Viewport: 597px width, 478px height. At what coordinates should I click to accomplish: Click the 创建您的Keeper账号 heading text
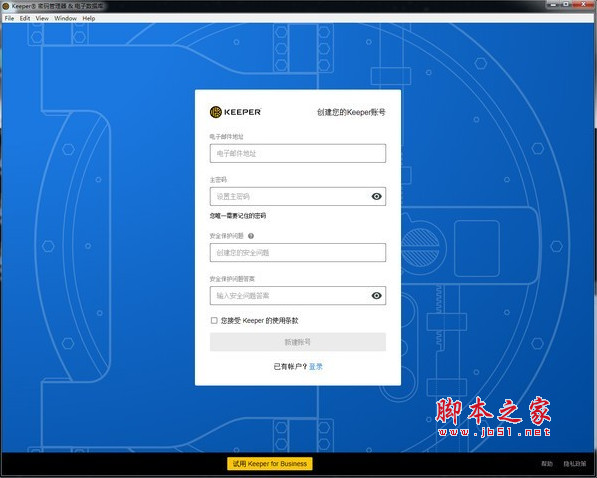(x=351, y=112)
